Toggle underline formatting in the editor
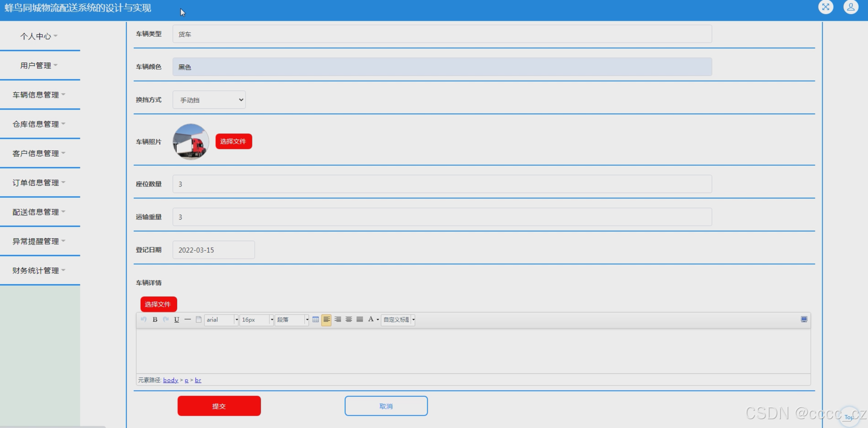 pos(177,320)
